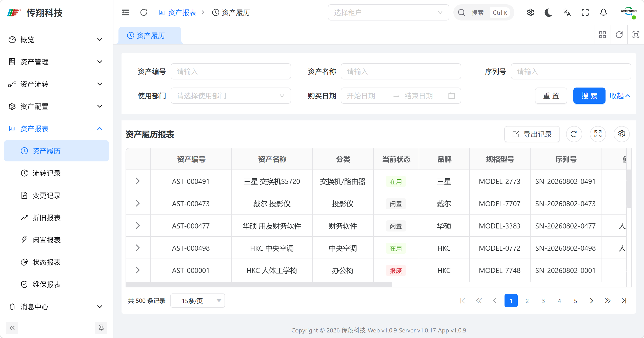Click the 资产报表 breadcrumb link

point(177,12)
